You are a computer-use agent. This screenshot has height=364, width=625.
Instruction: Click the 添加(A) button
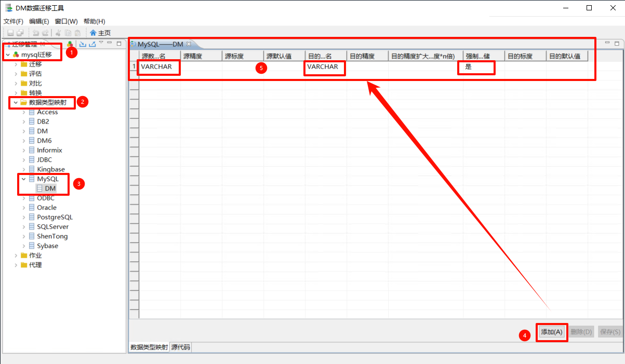(x=552, y=332)
